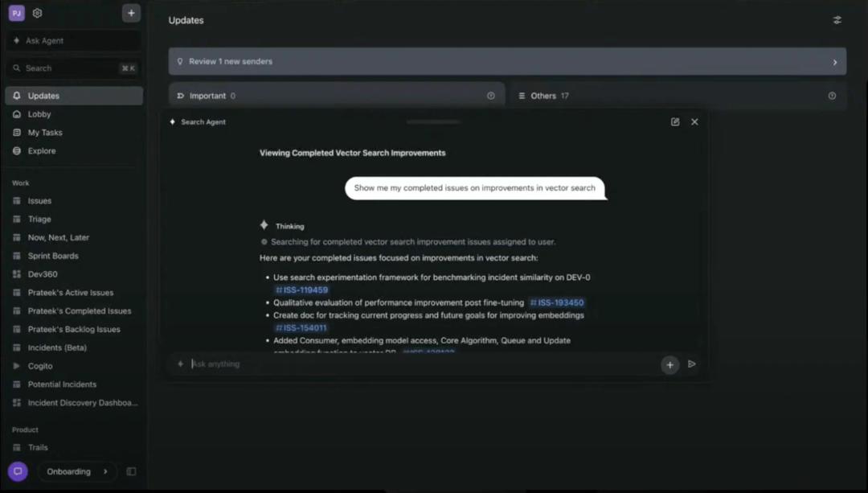Expand the Onboarding progress menu
868x493 pixels.
click(76, 471)
